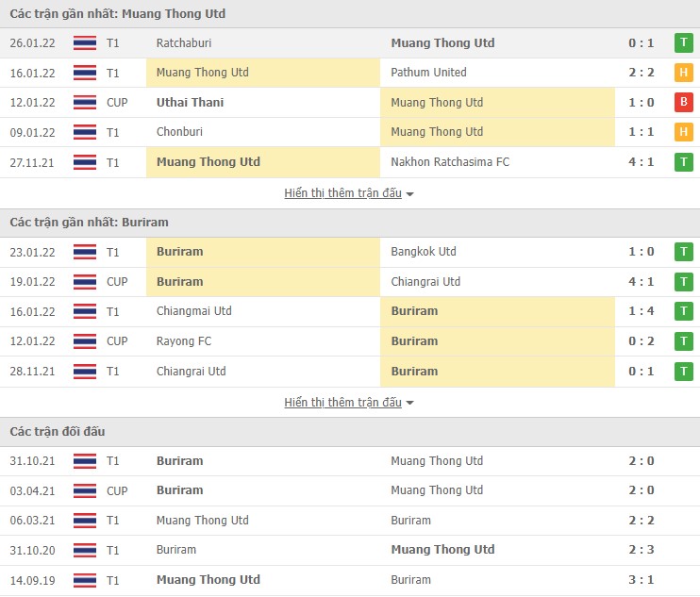Click the 4 : 1 score against Chiangrai Utd
Viewport: 700px width, 597px height.
pyautogui.click(x=642, y=282)
